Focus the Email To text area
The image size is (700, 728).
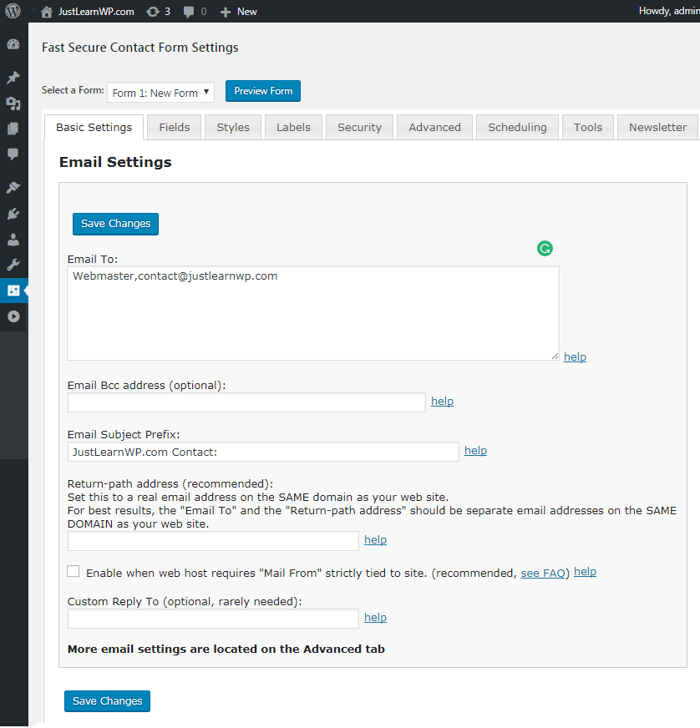(x=313, y=313)
